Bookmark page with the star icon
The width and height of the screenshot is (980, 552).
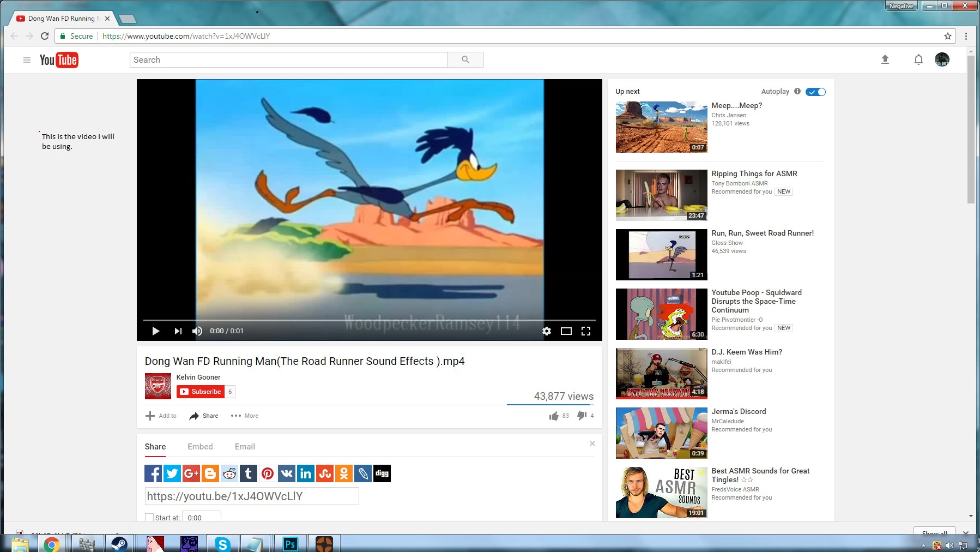point(948,36)
